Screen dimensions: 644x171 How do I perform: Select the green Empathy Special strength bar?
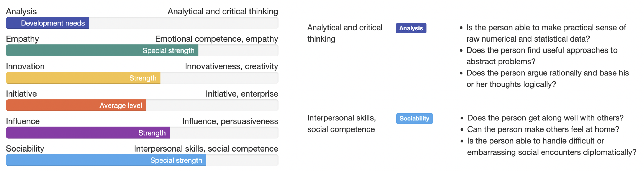point(102,51)
